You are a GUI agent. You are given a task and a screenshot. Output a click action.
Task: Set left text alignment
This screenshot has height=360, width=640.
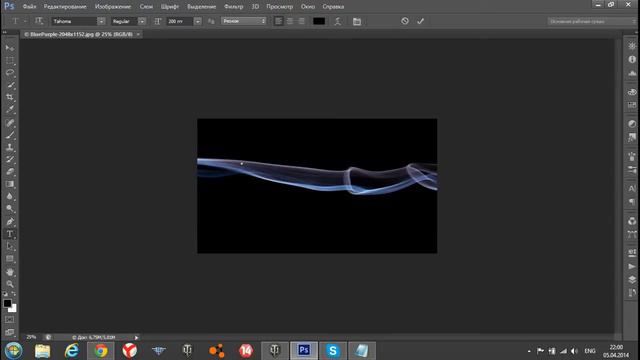tap(278, 21)
